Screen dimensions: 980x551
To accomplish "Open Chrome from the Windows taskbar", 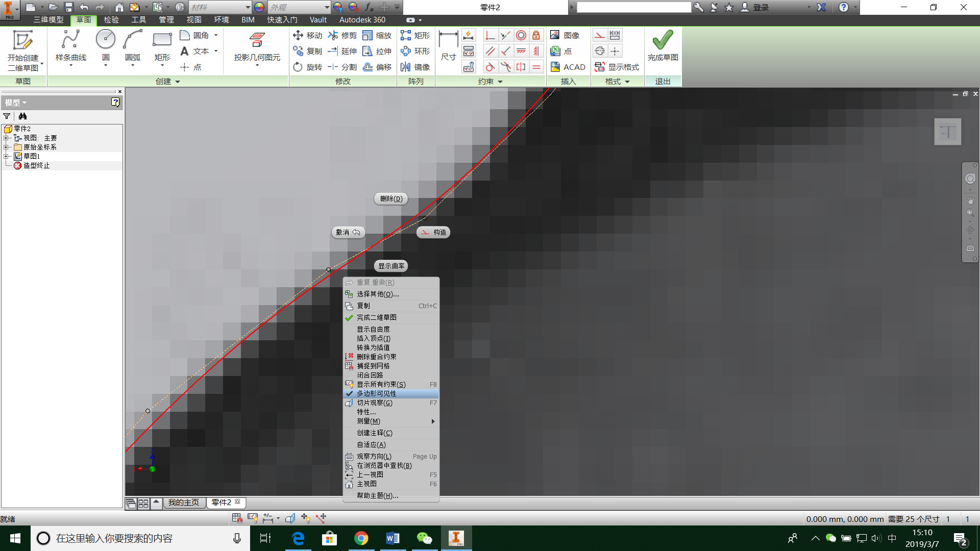I will (361, 538).
